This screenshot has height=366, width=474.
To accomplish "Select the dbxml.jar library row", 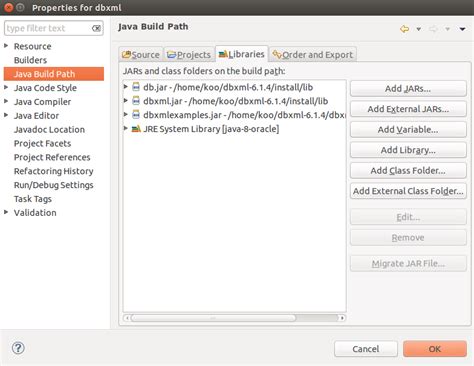I will (236, 101).
